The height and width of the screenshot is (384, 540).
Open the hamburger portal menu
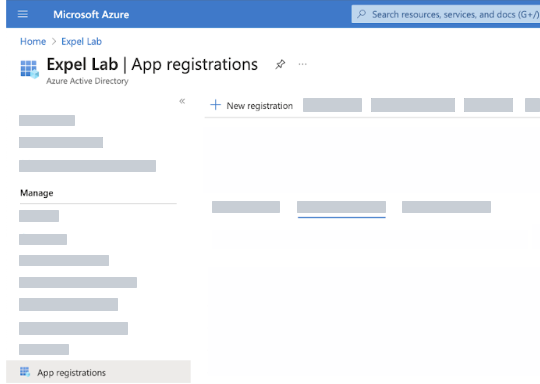pyautogui.click(x=23, y=14)
